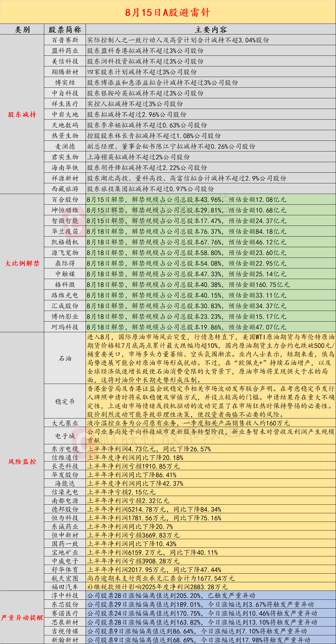Click the title 8月15日A股避雷针

(x=168, y=12)
